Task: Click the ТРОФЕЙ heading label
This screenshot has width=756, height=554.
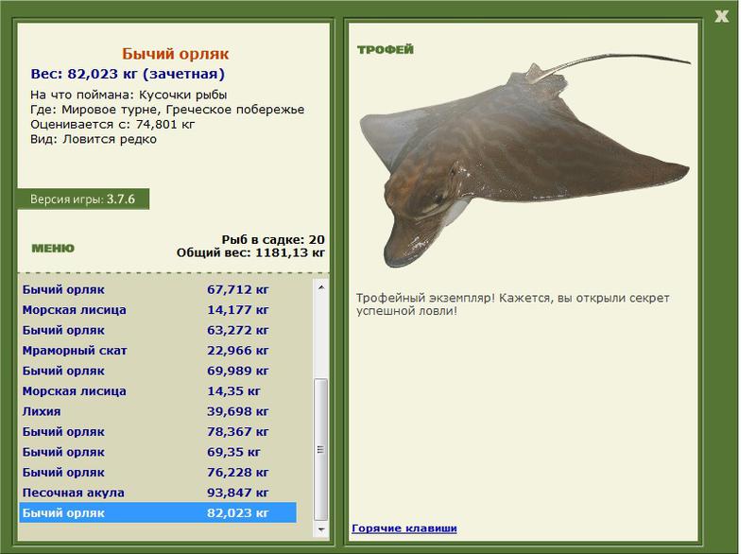Action: point(386,49)
